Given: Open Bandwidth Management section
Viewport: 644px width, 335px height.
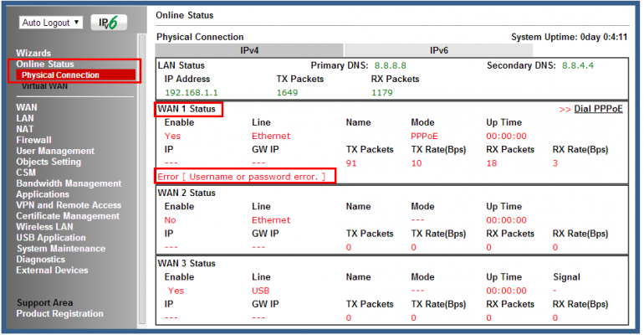Looking at the screenshot, I should point(69,184).
